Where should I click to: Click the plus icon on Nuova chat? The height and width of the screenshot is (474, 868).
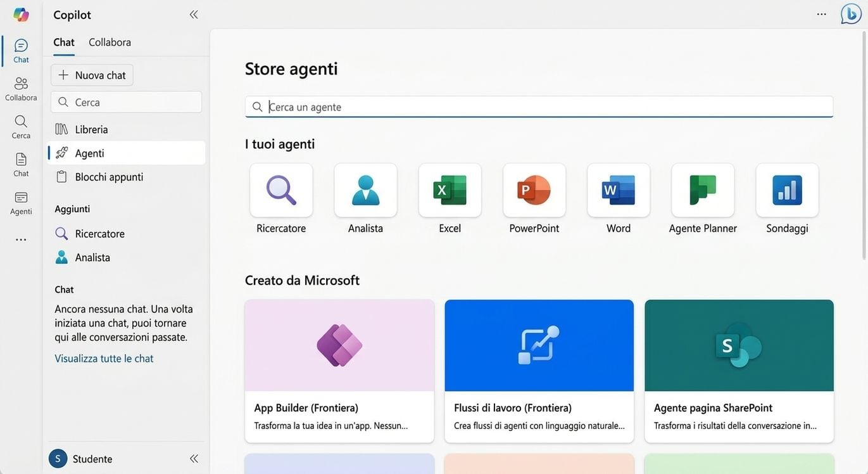(63, 75)
